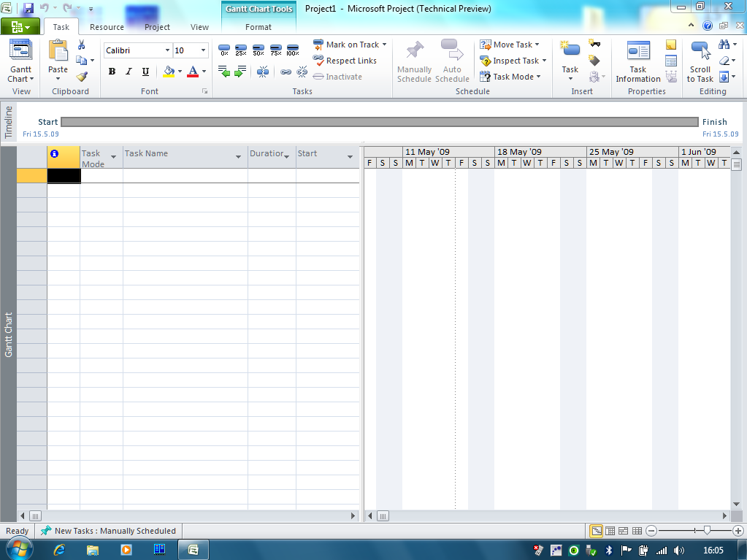Viewport: 747px width, 560px height.
Task: Open the Move Task dropdown
Action: point(537,45)
